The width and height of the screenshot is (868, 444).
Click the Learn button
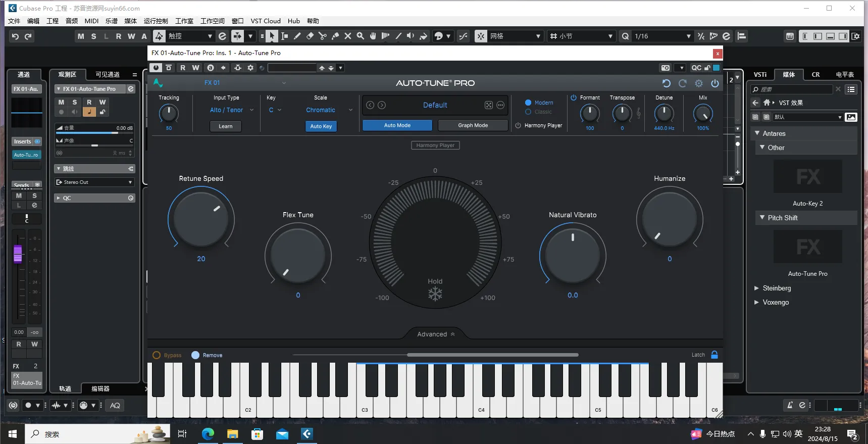[226, 126]
